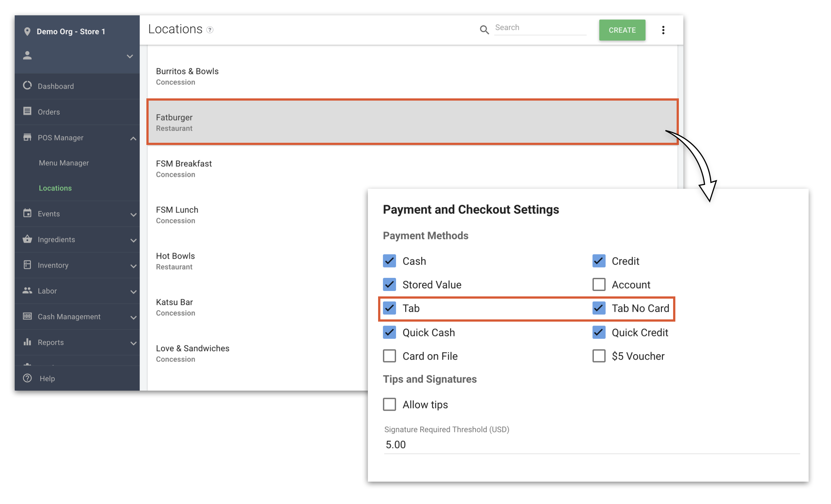Check the Allow tips checkbox

[390, 404]
